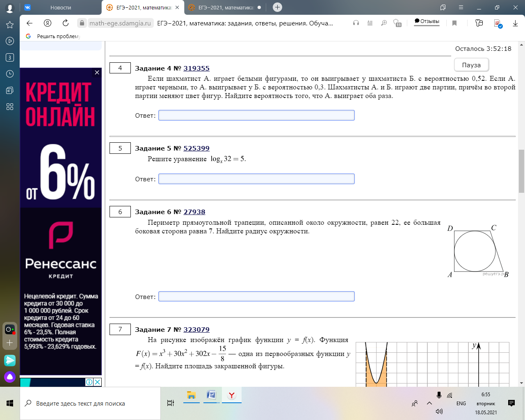Screen dimensions: 525x420
Task: Launch Alice voice assistant purple icon
Action: (10, 377)
